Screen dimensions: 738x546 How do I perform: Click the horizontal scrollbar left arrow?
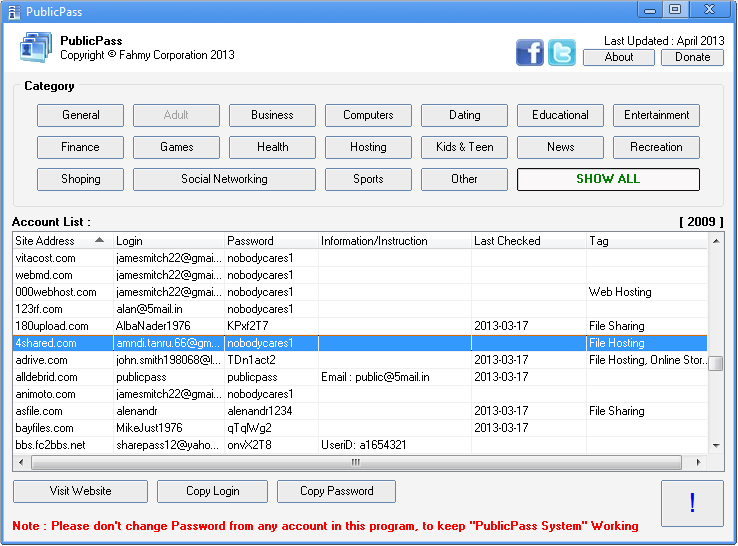tap(21, 462)
